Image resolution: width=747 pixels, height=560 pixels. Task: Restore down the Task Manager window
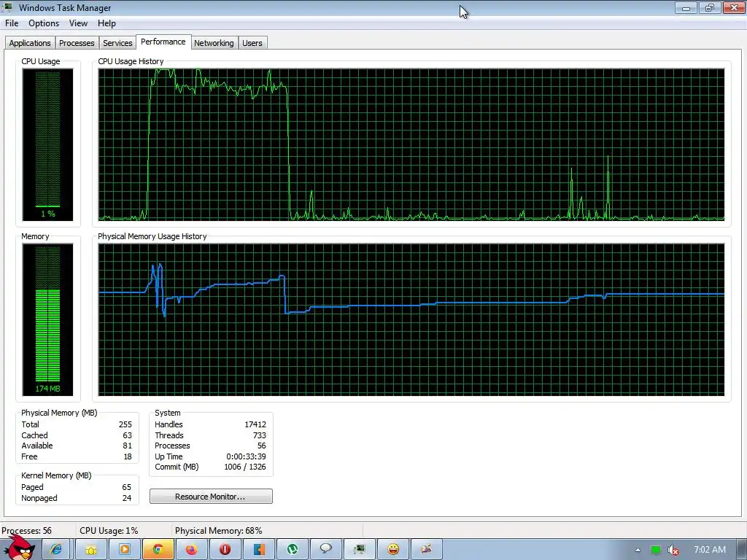point(710,7)
